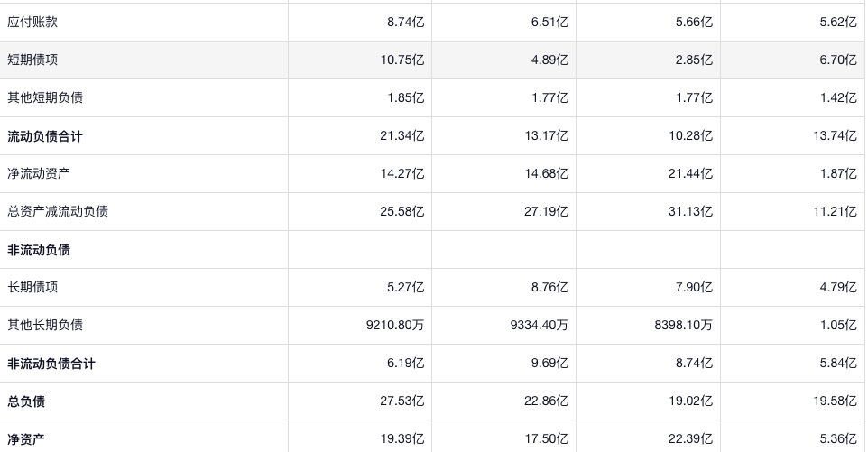The width and height of the screenshot is (868, 452).
Task: Select the 非流动负债合计 row heading
Action: coord(51,364)
